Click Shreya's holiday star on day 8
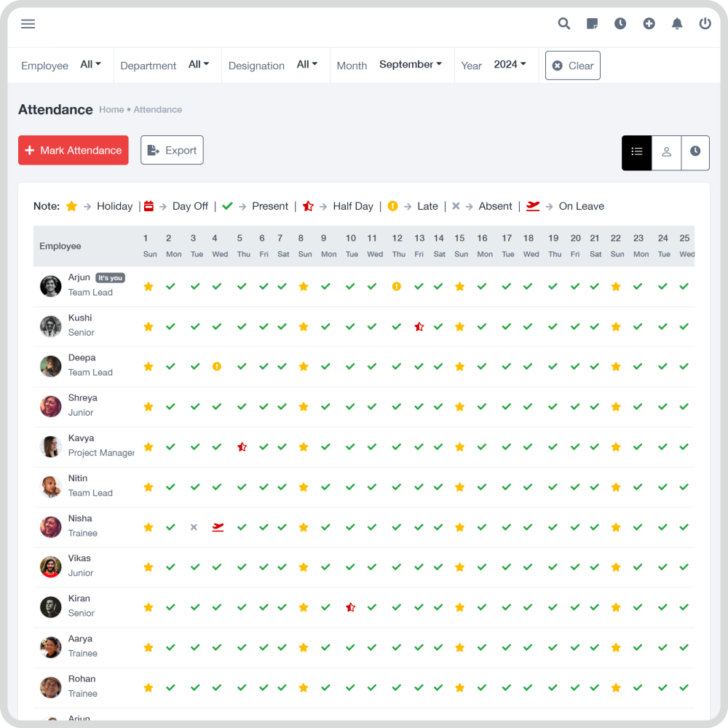This screenshot has width=728, height=728. [304, 407]
